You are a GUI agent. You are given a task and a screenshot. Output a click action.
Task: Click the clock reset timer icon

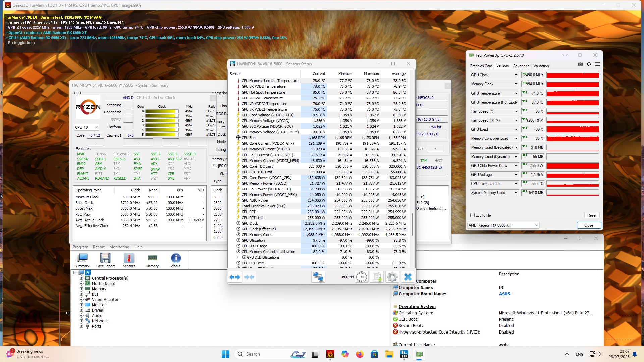[362, 277]
